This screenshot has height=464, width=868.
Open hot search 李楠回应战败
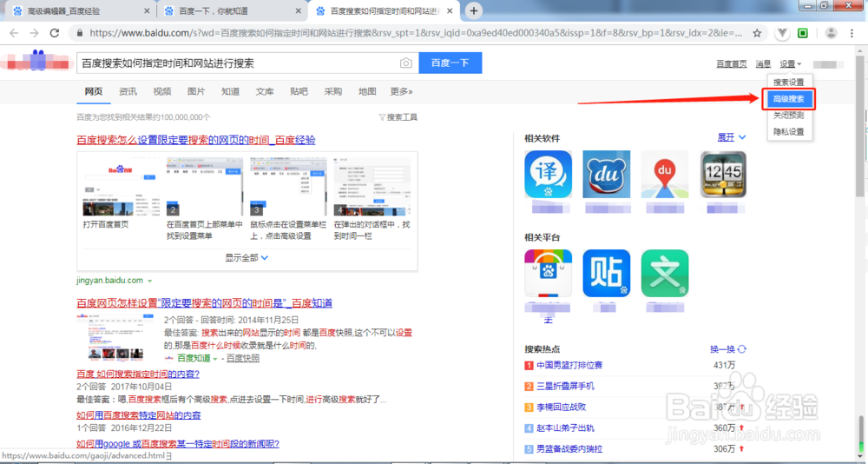[562, 407]
